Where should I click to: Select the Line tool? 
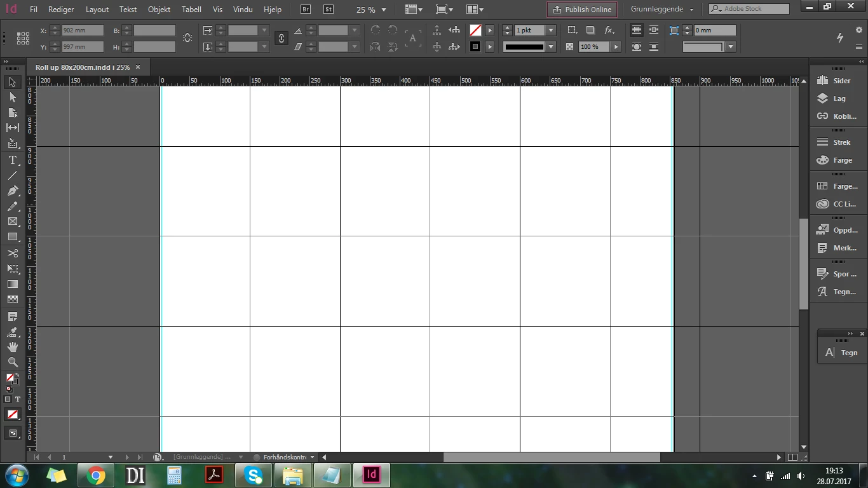coord(12,175)
